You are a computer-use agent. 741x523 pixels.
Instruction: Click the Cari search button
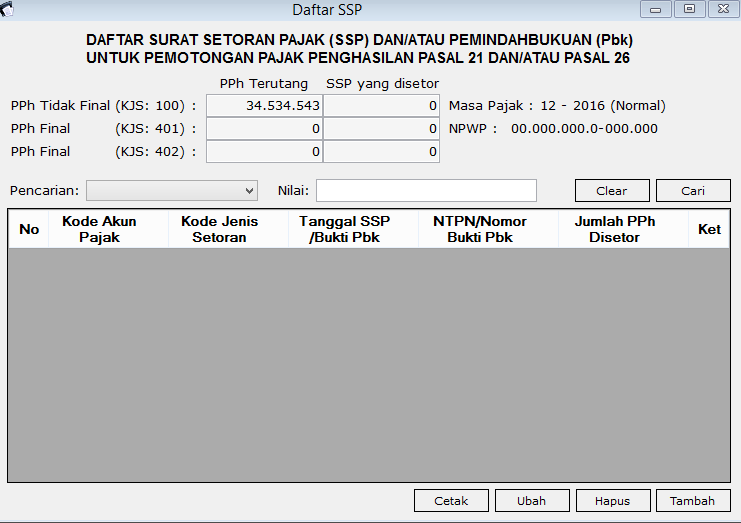(x=693, y=191)
